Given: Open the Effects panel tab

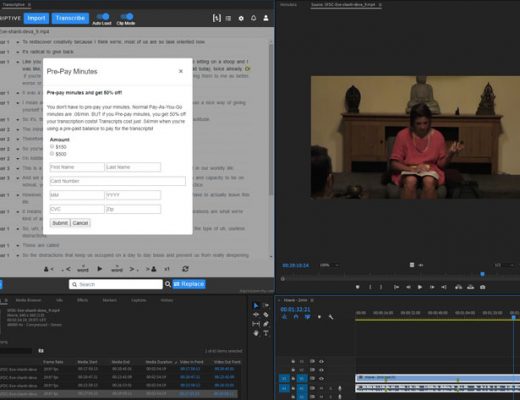Looking at the screenshot, I should click(82, 300).
